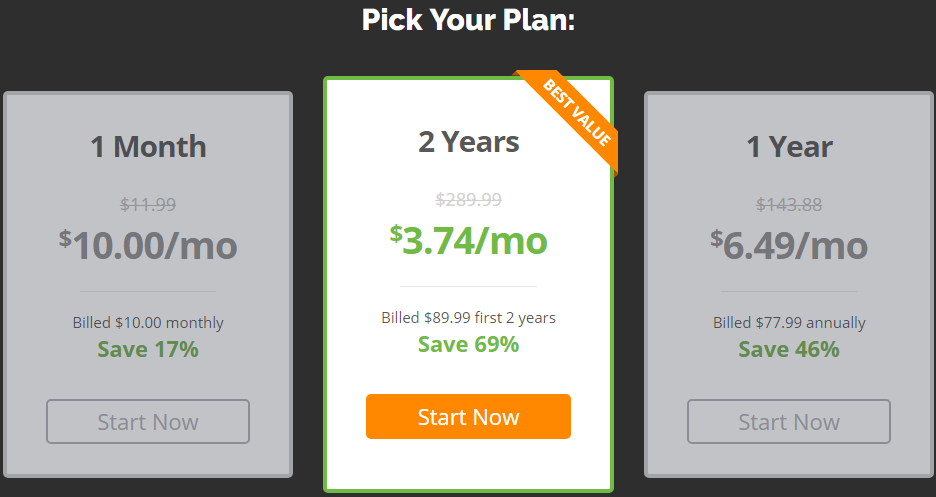Click Start Now on 1 Month plan
Image resolution: width=936 pixels, height=497 pixels.
click(148, 421)
